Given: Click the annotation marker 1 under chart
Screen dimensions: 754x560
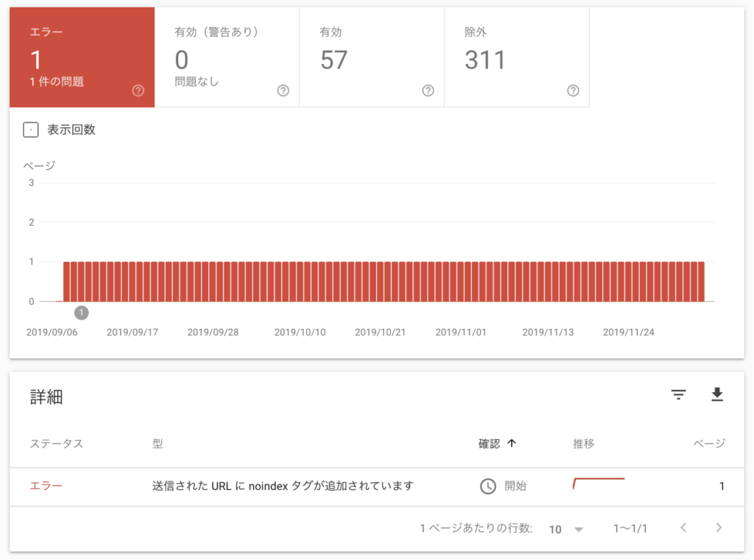Looking at the screenshot, I should click(x=81, y=313).
